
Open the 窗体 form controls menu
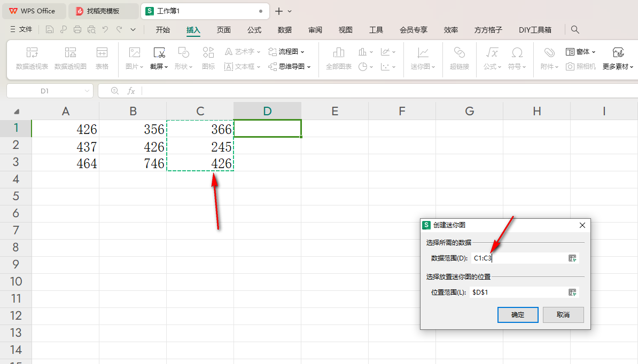pos(581,52)
